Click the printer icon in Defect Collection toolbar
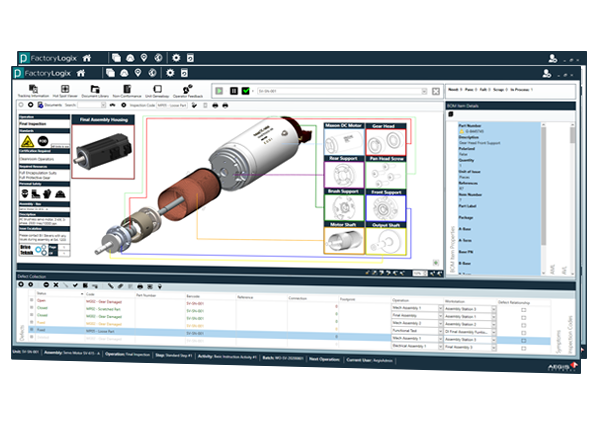The width and height of the screenshot is (601, 428). 140,286
